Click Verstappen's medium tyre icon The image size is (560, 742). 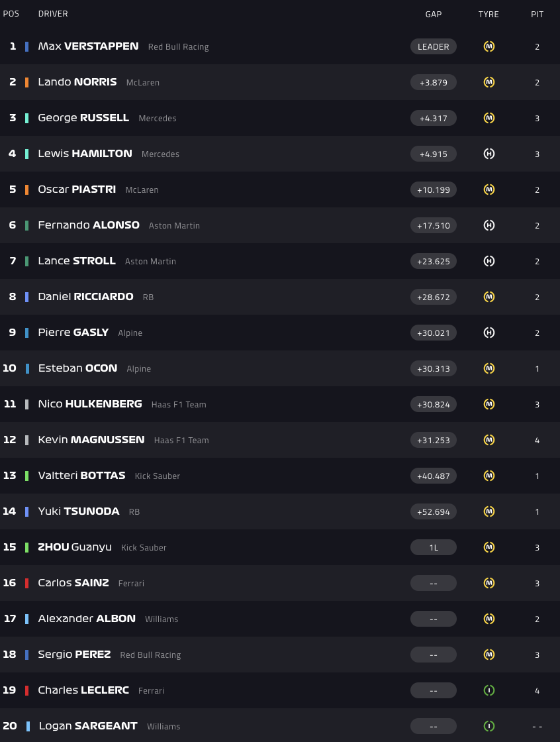point(489,46)
